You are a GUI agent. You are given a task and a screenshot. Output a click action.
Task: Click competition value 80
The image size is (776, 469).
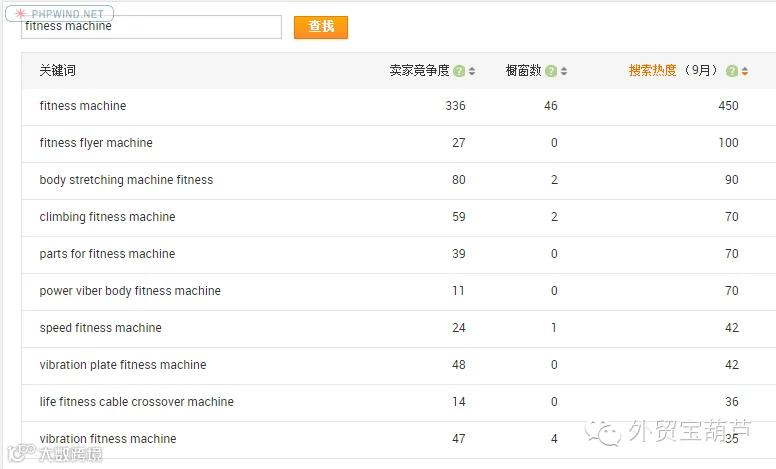[459, 180]
